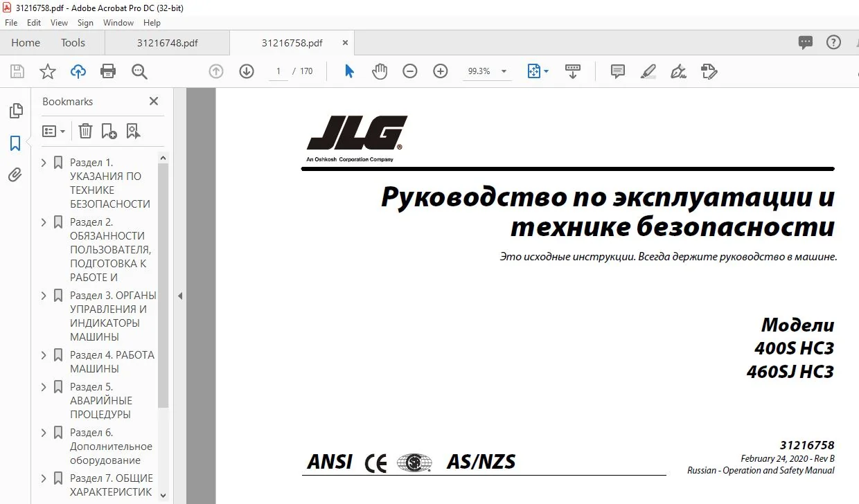Click the document number 31216758 text
Image resolution: width=859 pixels, height=504 pixels.
807,445
